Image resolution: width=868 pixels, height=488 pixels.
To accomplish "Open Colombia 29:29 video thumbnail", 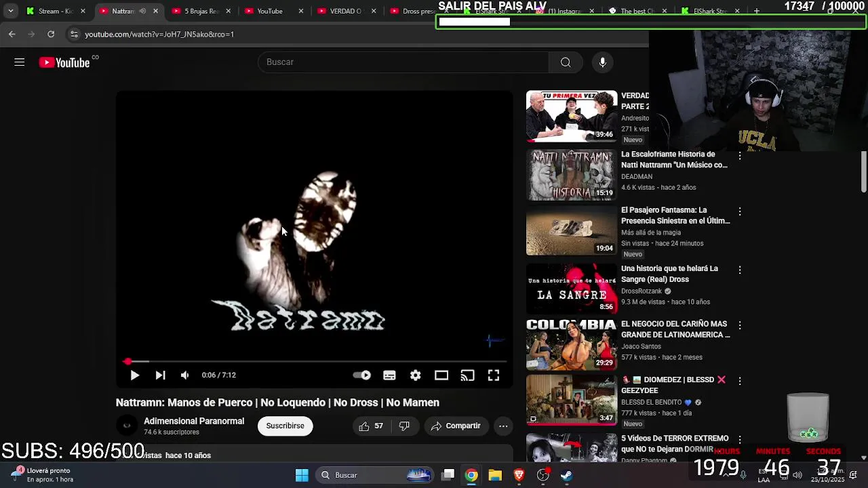I will (x=572, y=344).
